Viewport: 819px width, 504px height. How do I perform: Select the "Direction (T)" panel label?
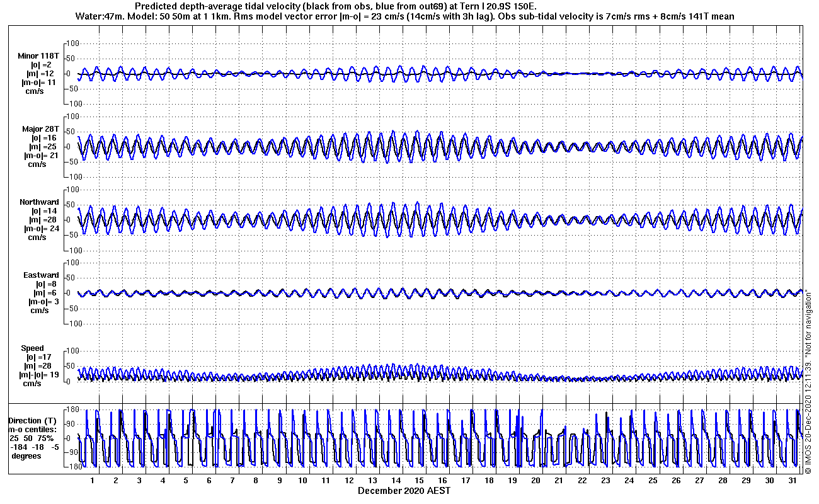33,420
